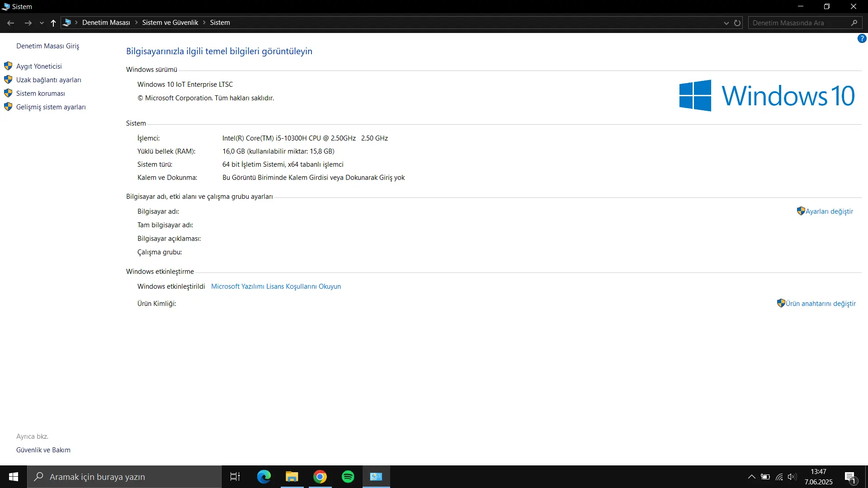Open Task View from the taskbar
This screenshot has width=868, height=488.
point(235,477)
